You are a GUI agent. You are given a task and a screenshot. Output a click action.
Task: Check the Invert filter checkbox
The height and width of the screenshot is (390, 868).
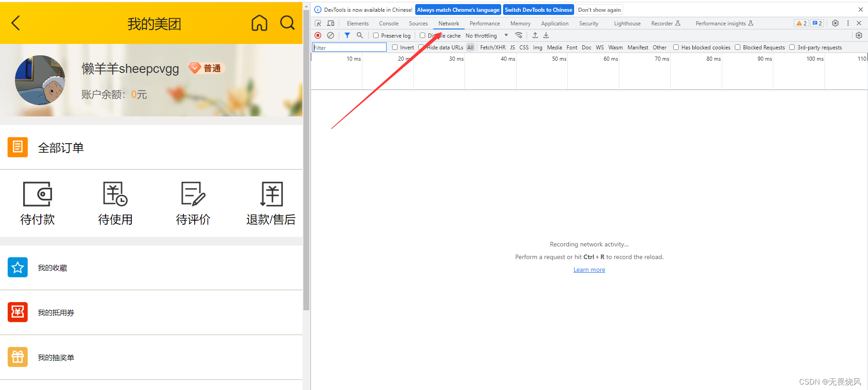pos(395,47)
